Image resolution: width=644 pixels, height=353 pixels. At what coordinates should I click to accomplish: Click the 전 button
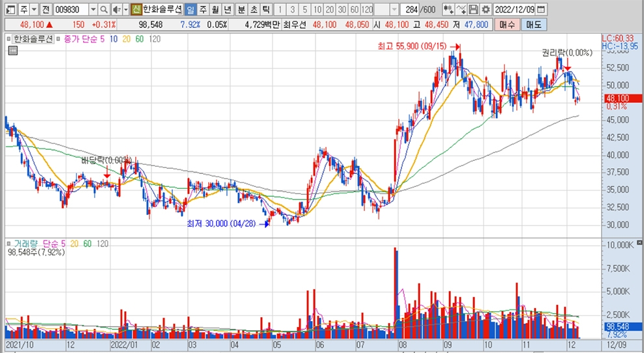click(46, 9)
